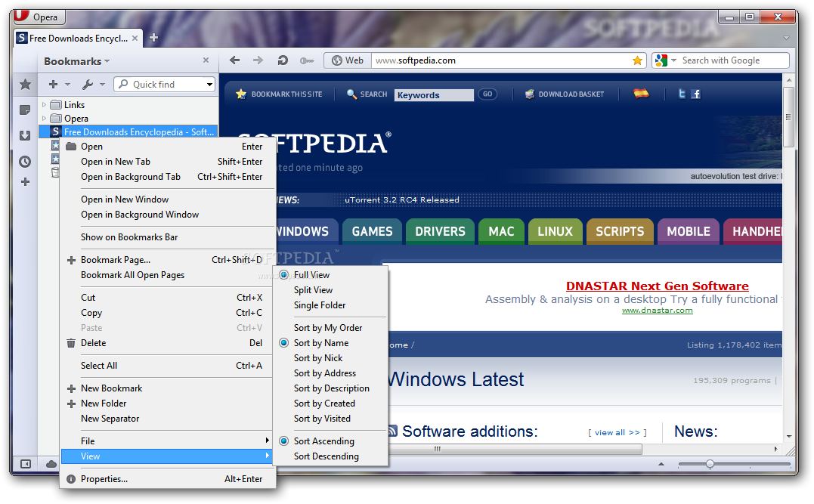Click the bookmark star in the address bar
This screenshot has width=814, height=504.
point(637,60)
